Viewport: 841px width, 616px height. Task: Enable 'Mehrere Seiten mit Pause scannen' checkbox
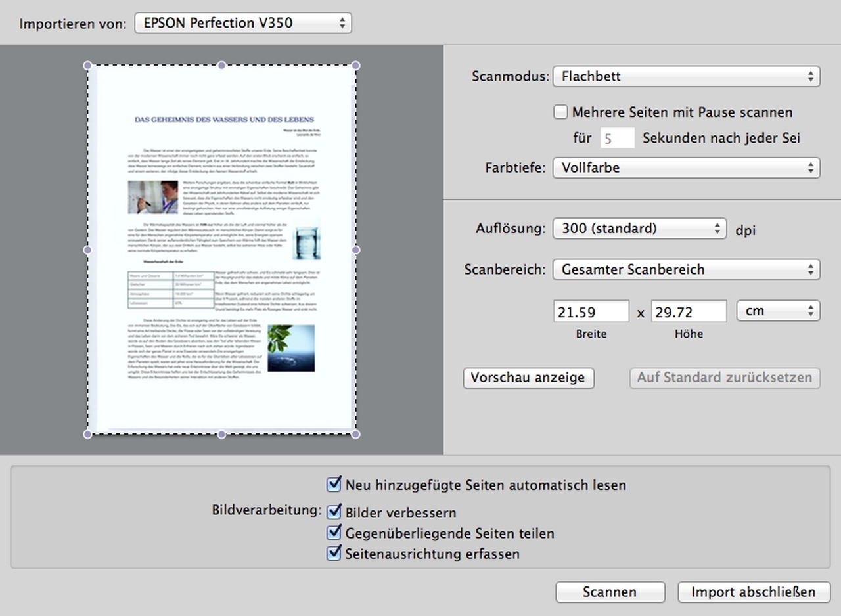click(560, 112)
